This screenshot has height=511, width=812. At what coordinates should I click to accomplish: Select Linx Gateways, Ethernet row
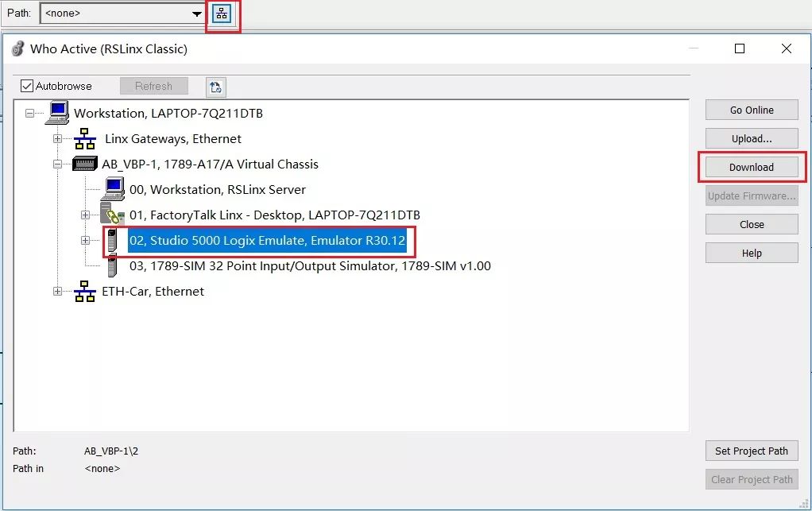click(x=173, y=139)
